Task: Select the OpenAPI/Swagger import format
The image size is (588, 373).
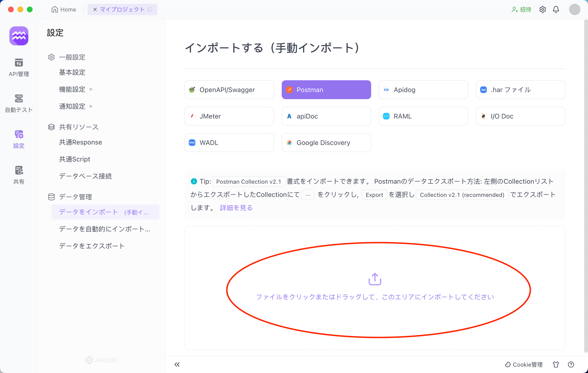Action: click(x=229, y=90)
